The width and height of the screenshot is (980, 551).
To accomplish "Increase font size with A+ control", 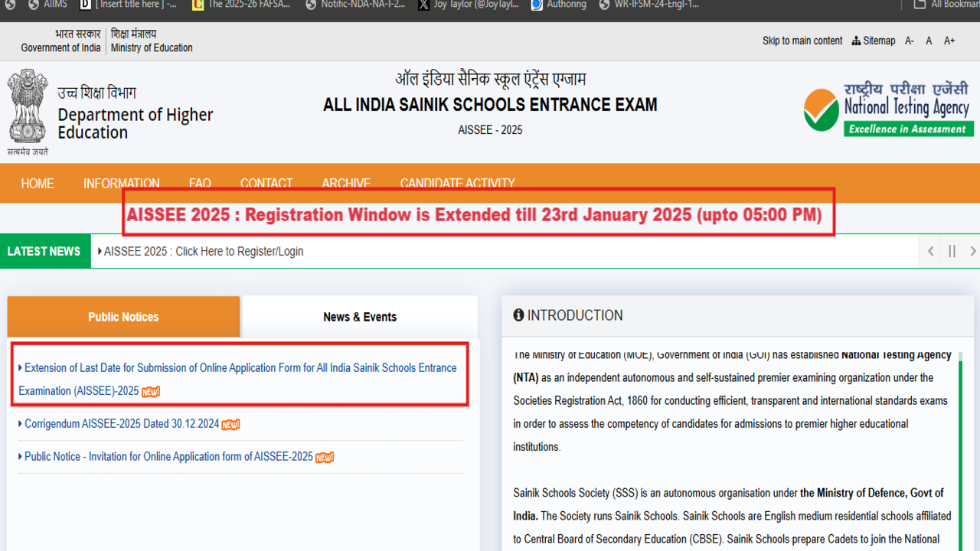I will click(x=949, y=41).
